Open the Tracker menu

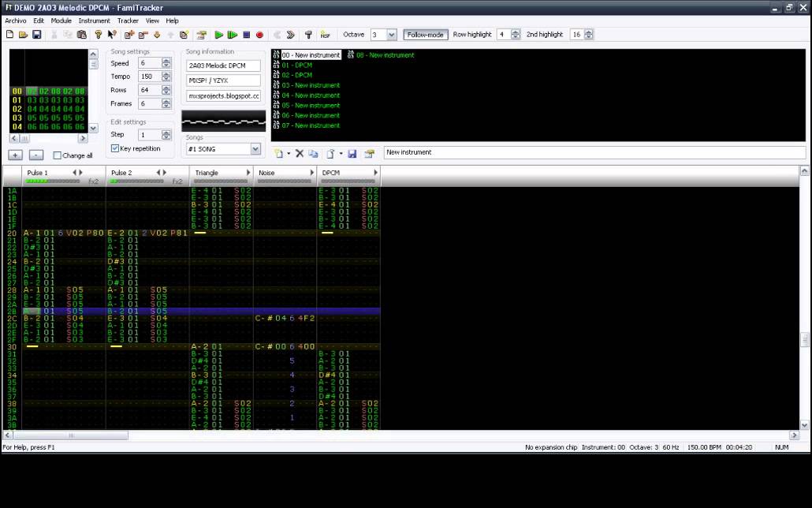click(x=128, y=21)
